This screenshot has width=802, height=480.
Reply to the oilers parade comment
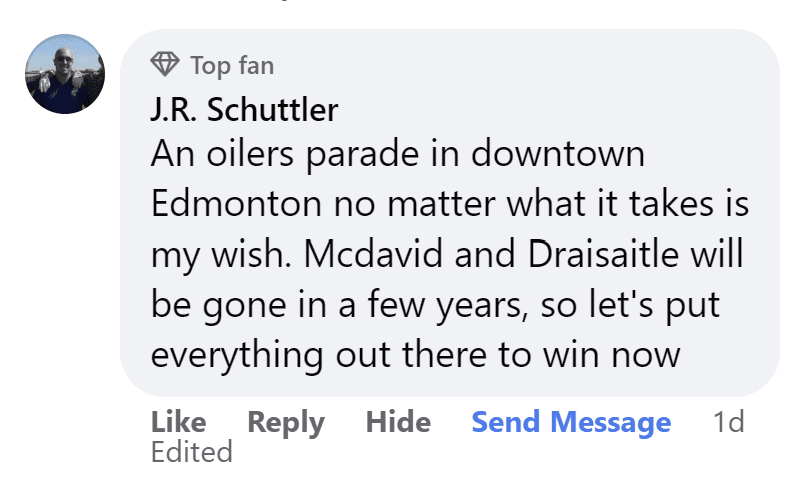[286, 423]
